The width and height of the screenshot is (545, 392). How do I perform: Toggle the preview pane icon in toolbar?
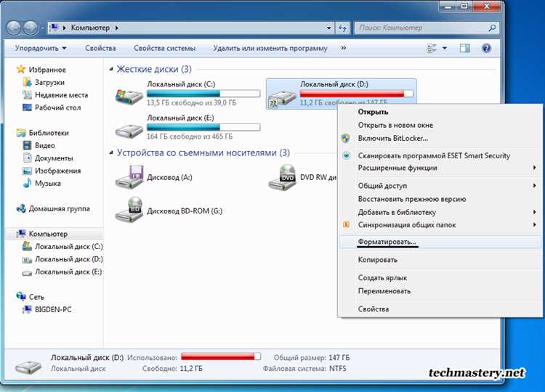point(466,49)
